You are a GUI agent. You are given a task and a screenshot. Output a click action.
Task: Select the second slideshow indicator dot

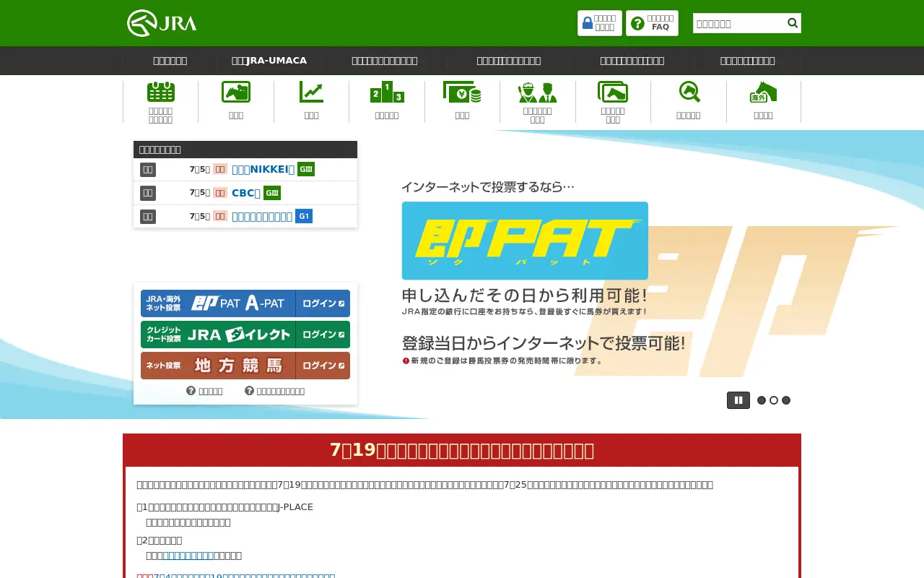pyautogui.click(x=774, y=400)
